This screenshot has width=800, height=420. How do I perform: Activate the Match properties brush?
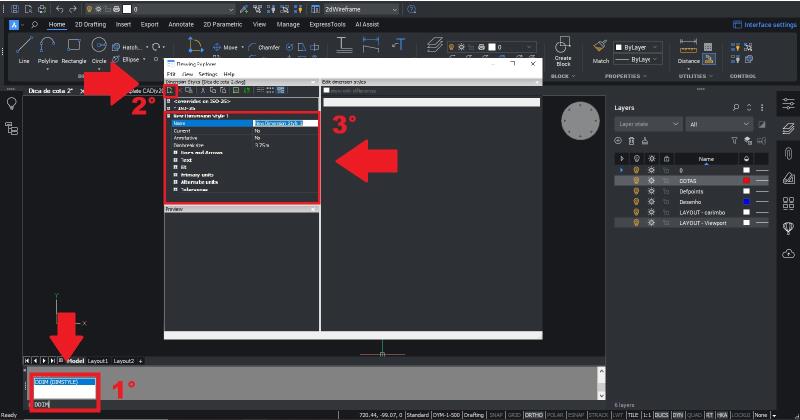pyautogui.click(x=600, y=47)
